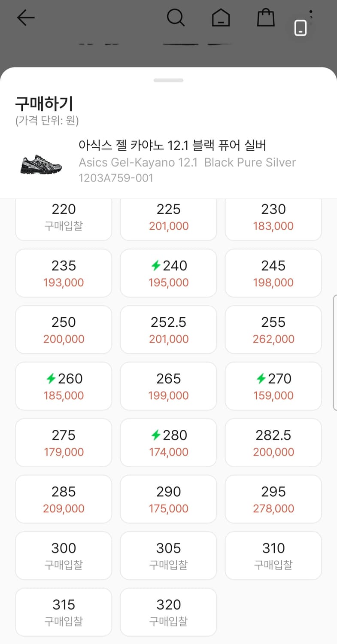
Task: Click the lightning bolt on size 260
Action: pos(51,379)
